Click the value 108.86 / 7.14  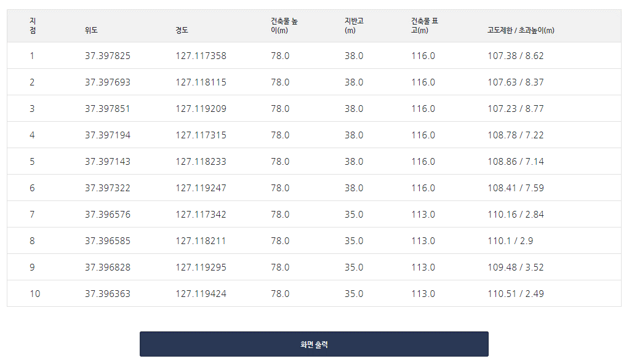[x=516, y=162]
